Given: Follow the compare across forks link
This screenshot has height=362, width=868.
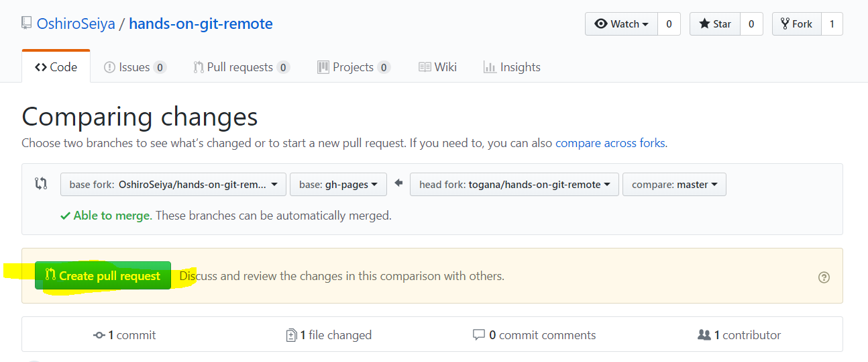Looking at the screenshot, I should (610, 143).
